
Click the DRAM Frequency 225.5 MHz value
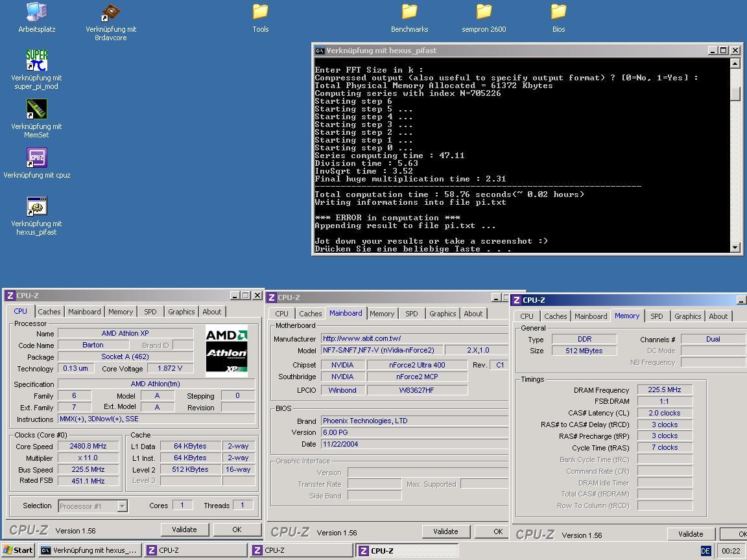665,390
